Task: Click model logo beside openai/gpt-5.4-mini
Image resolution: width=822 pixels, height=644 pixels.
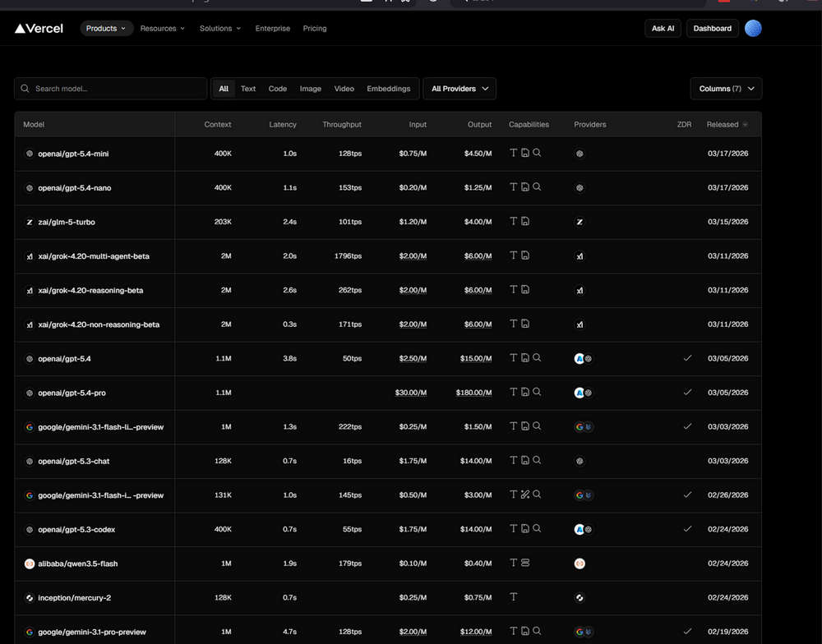Action: tap(30, 154)
